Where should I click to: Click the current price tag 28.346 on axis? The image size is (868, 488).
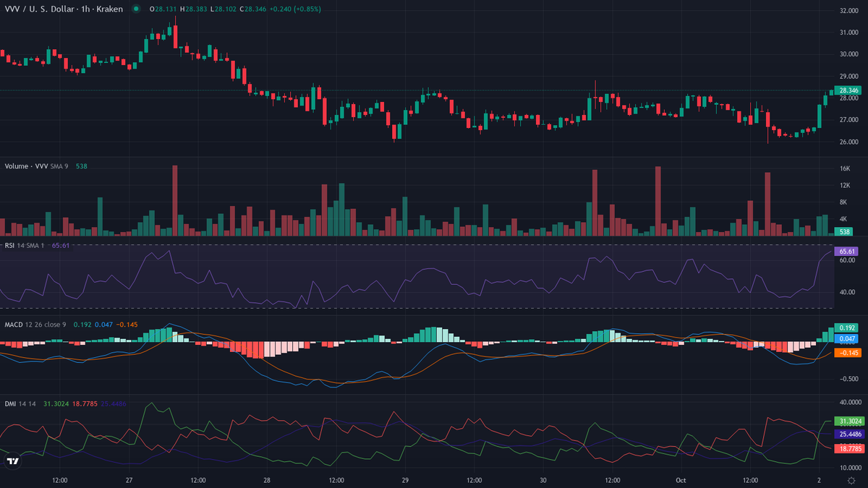coord(846,90)
